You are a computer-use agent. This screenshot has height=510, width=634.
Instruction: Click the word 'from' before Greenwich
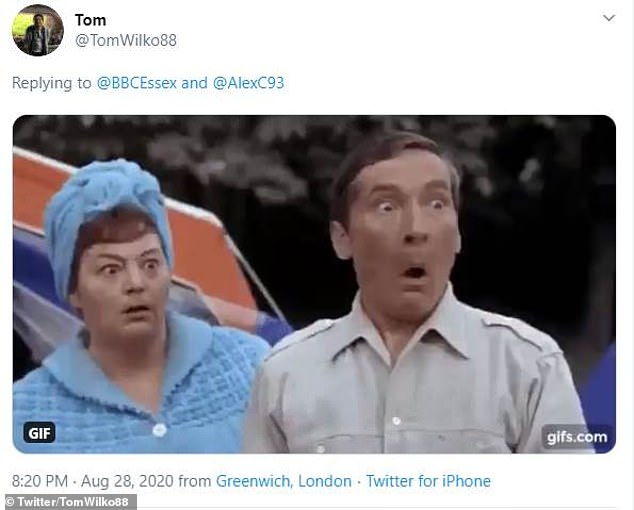click(x=195, y=481)
